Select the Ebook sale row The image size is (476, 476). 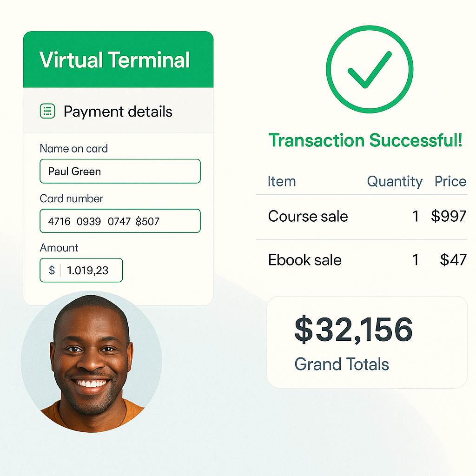tap(362, 260)
